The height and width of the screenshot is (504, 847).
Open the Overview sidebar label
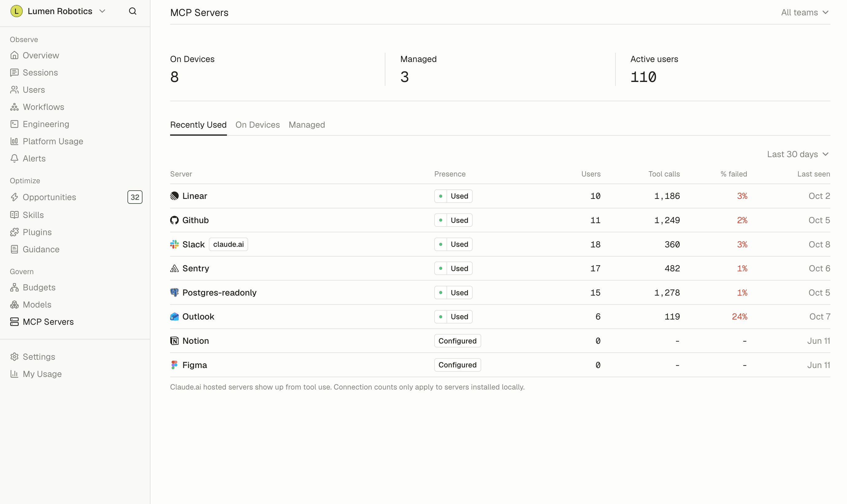pyautogui.click(x=41, y=55)
